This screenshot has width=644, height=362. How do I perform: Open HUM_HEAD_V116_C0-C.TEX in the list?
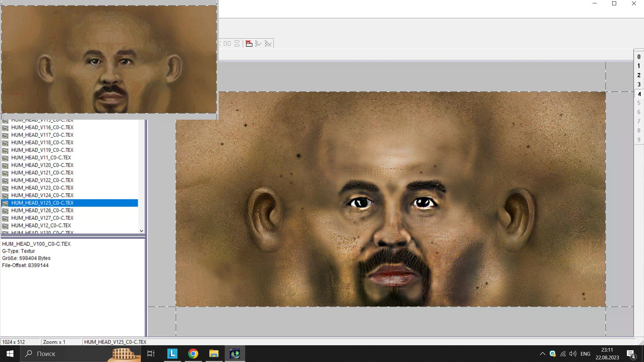pyautogui.click(x=42, y=127)
